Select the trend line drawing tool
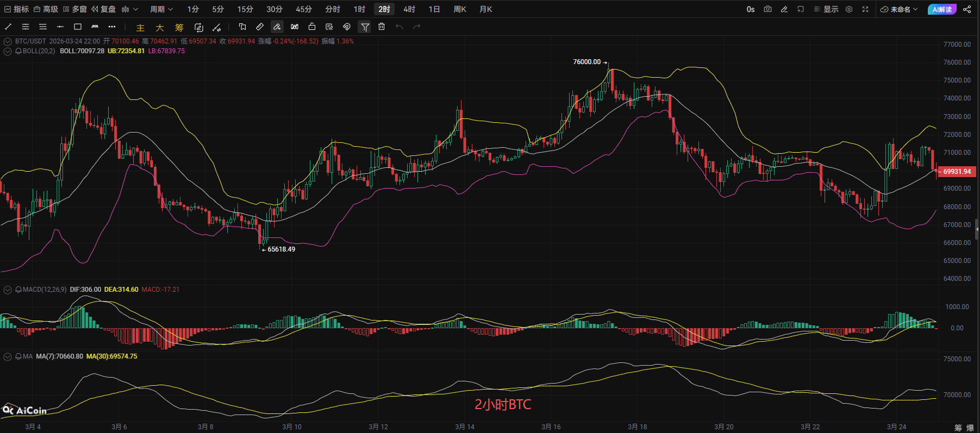980x433 pixels. pos(8,27)
